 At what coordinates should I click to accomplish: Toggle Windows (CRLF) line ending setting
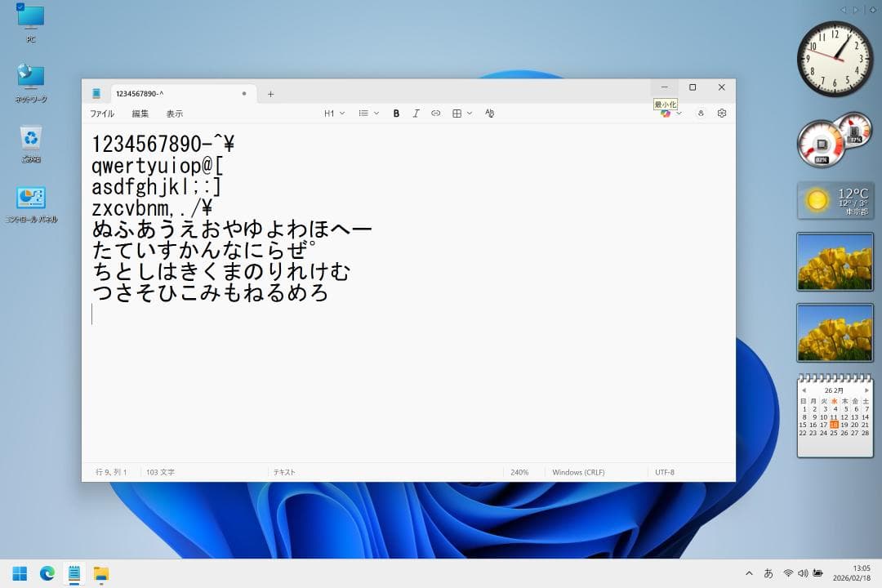coord(577,471)
